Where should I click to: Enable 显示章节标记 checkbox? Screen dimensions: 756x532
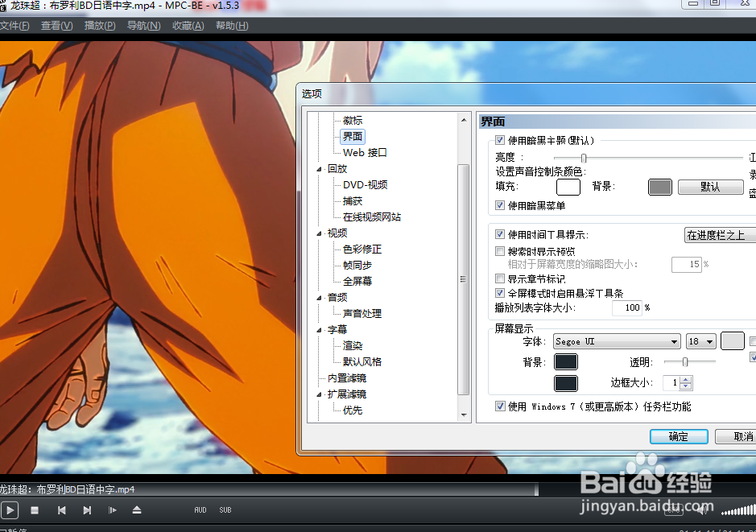500,278
